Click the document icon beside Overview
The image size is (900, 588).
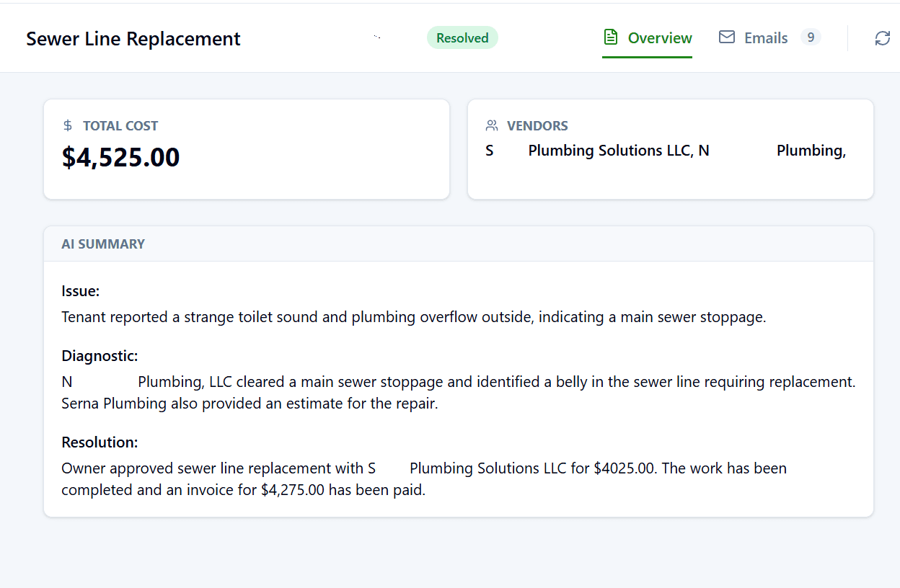pyautogui.click(x=611, y=37)
